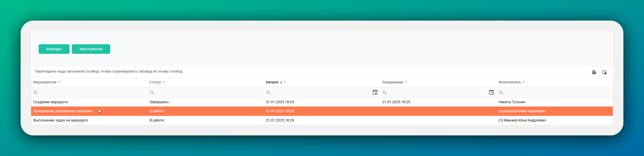
Task: Click search icon in Начало filter
Action: coord(268,92)
